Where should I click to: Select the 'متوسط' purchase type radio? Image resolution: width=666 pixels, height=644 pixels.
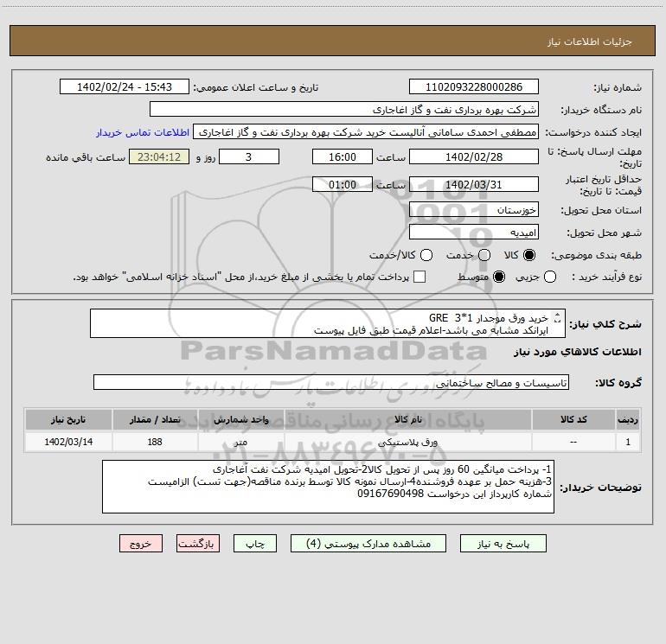pos(499,277)
